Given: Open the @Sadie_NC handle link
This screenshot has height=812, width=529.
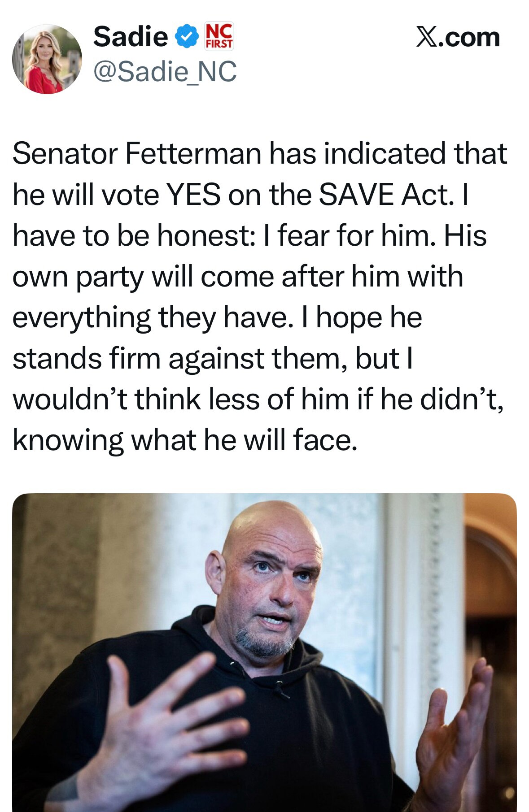Looking at the screenshot, I should [x=165, y=72].
